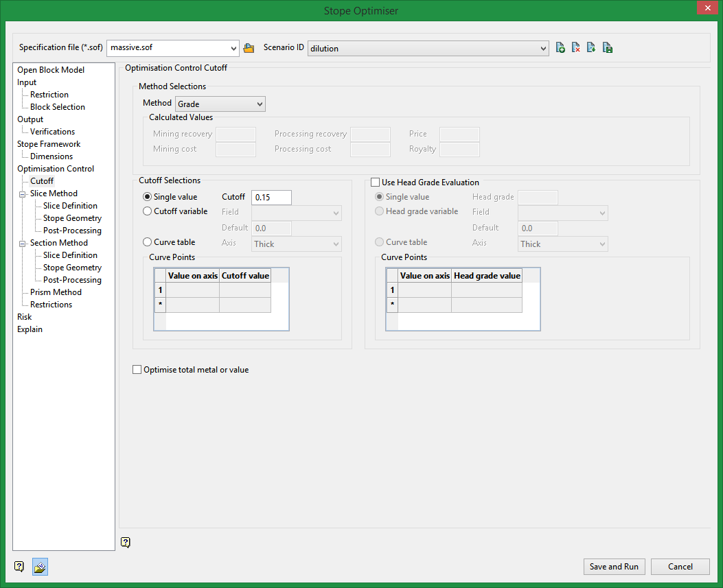The height and width of the screenshot is (588, 723).
Task: Click the browse folder icon for specification file
Action: click(249, 48)
